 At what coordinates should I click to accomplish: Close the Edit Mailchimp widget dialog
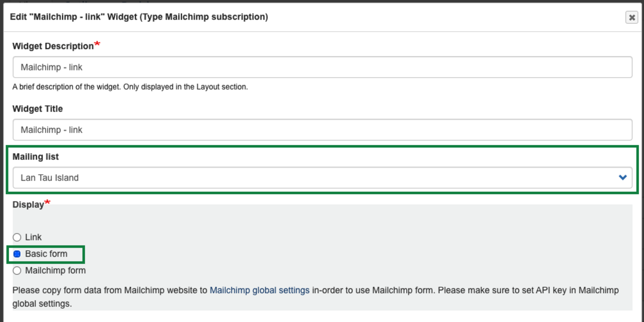(631, 17)
